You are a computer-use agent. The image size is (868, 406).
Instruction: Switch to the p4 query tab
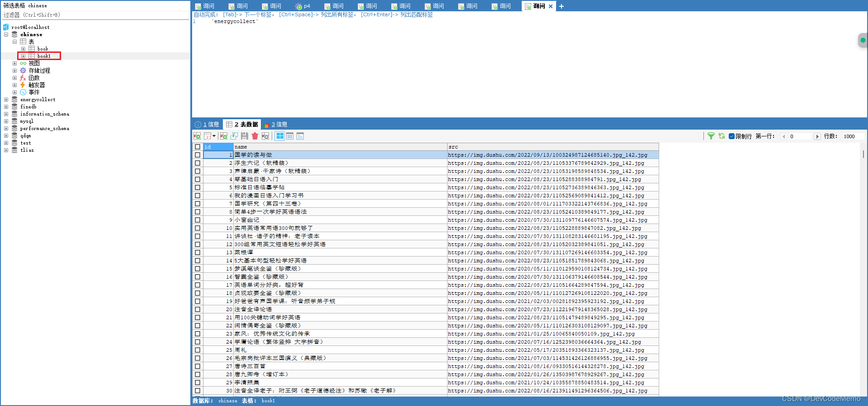tap(303, 6)
